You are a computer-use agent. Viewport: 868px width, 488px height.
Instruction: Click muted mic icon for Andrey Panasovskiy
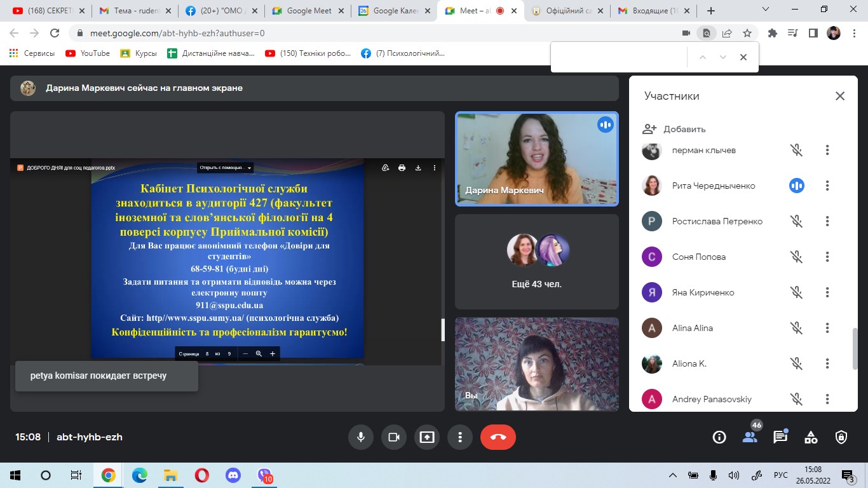797,399
